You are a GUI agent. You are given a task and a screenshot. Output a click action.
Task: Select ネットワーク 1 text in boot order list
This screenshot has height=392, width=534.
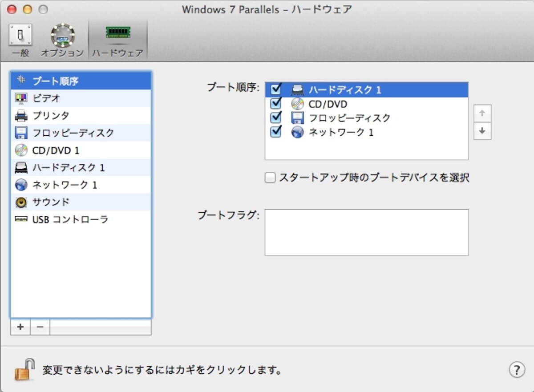(341, 132)
